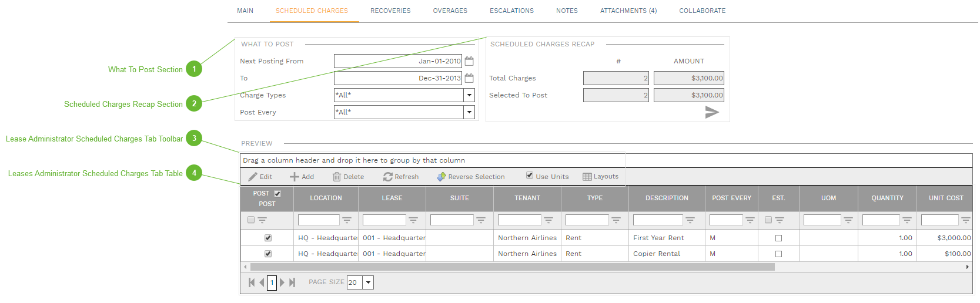980x303 pixels.
Task: Open filter options for Post column
Action: pyautogui.click(x=262, y=220)
